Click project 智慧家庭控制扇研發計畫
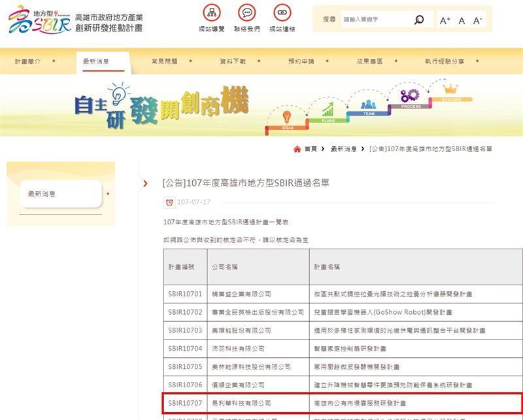 coord(350,349)
